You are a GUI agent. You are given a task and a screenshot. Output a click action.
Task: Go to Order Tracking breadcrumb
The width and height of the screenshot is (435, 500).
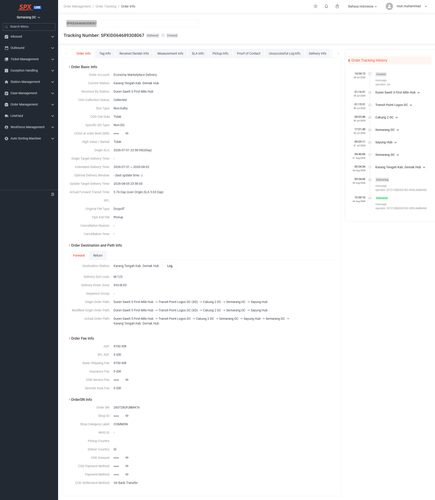(x=106, y=6)
